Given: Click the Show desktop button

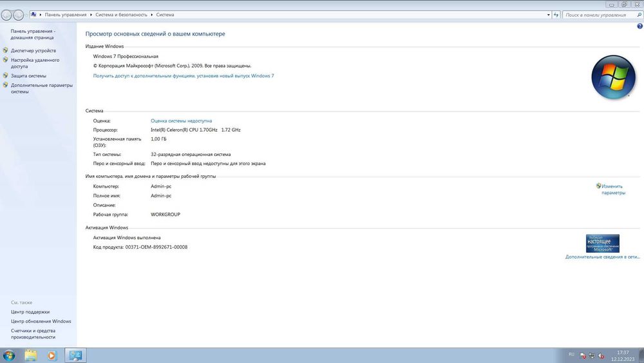Looking at the screenshot, I should (x=641, y=355).
